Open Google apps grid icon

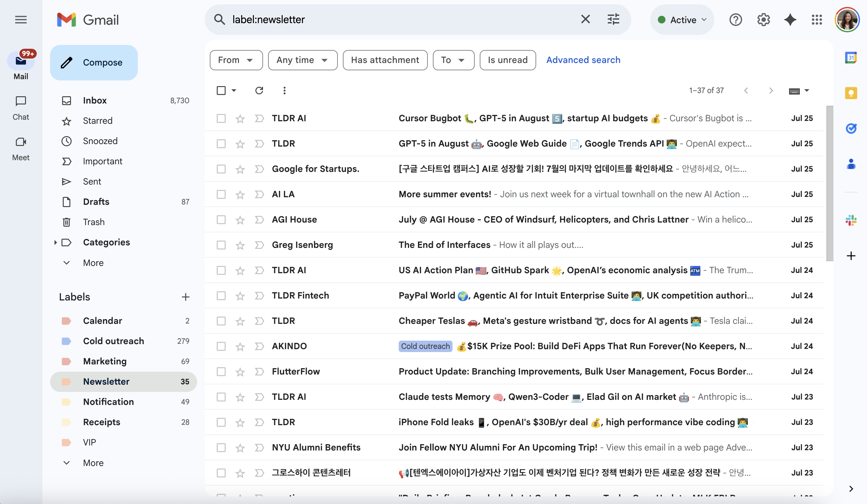point(817,20)
